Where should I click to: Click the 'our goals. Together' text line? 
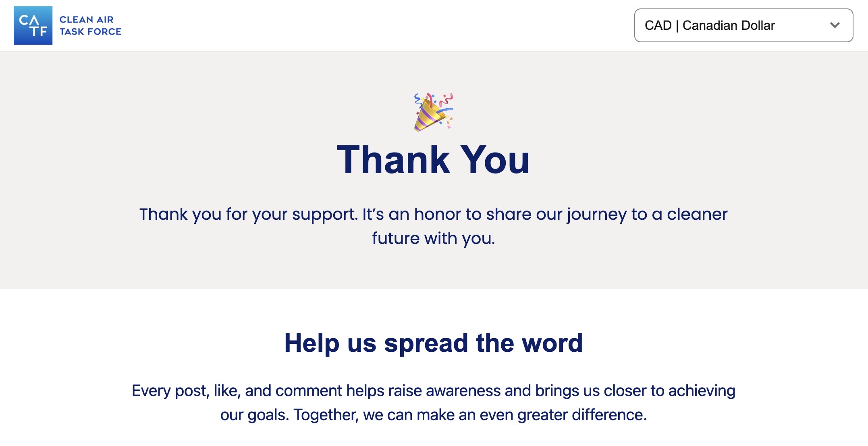point(433,415)
